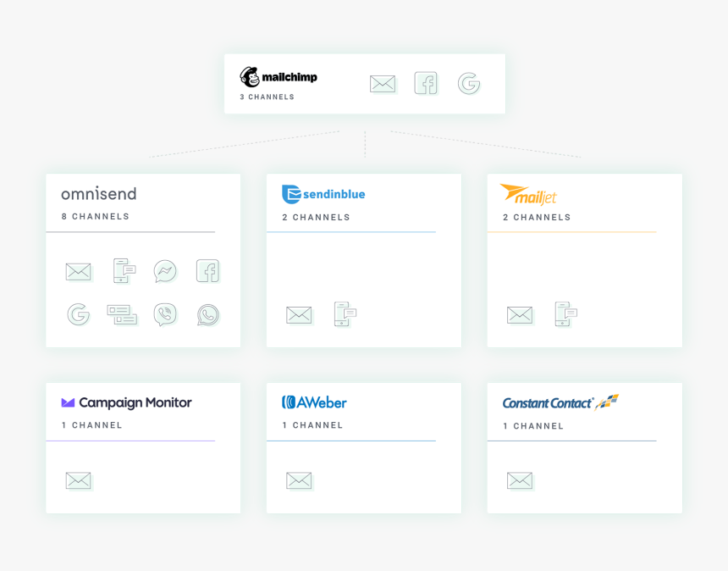Click the Facebook icon in Omnisend card
The width and height of the screenshot is (728, 571).
pyautogui.click(x=207, y=271)
